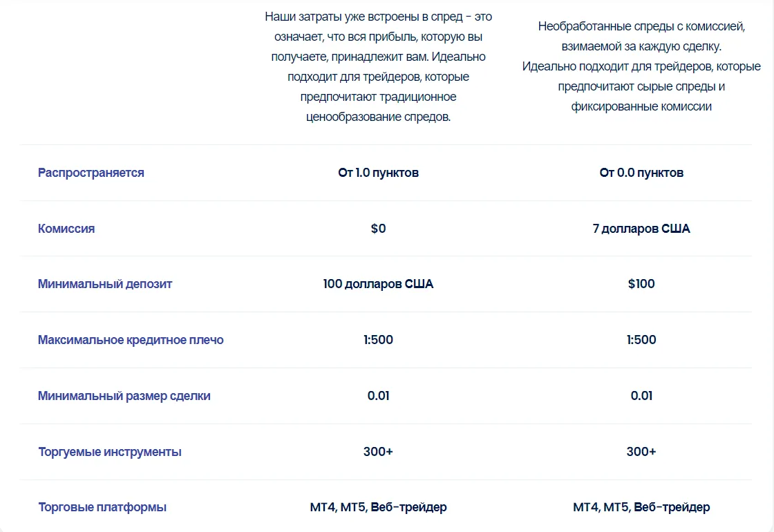Viewport: 774px width, 532px height.
Task: Click the first column's '1:500' leverage value
Action: [x=378, y=339]
